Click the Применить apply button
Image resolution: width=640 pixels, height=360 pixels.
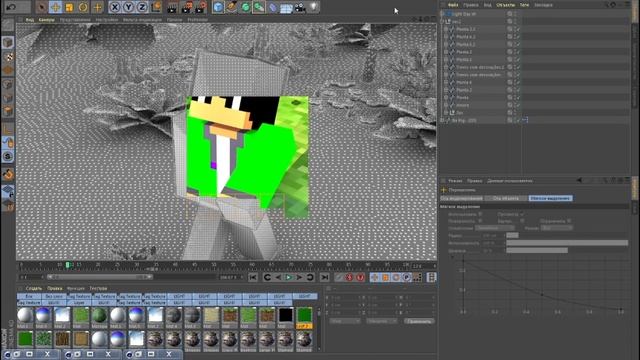419,321
